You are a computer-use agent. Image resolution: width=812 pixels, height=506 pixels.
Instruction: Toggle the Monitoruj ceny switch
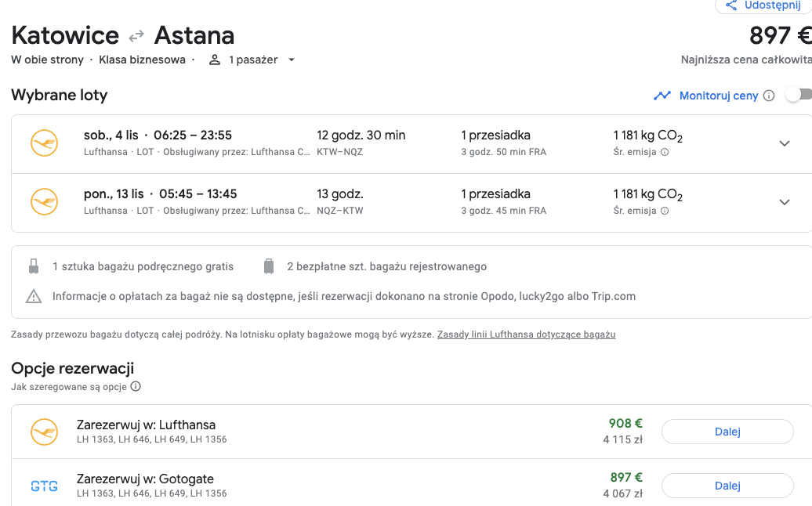799,96
